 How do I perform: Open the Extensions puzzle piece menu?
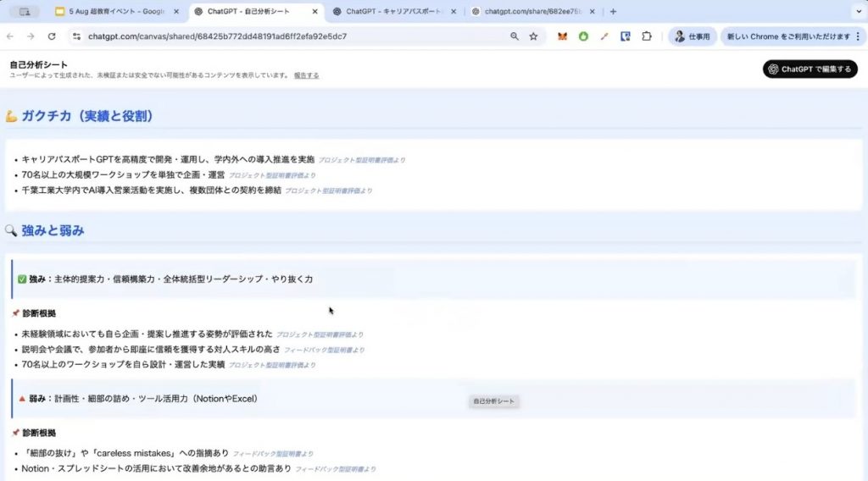(647, 36)
